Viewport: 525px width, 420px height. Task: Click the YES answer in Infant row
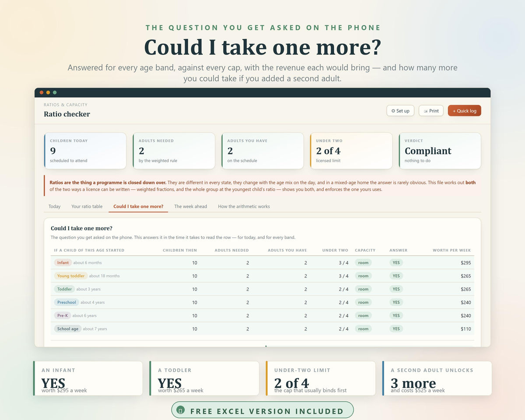coord(396,262)
